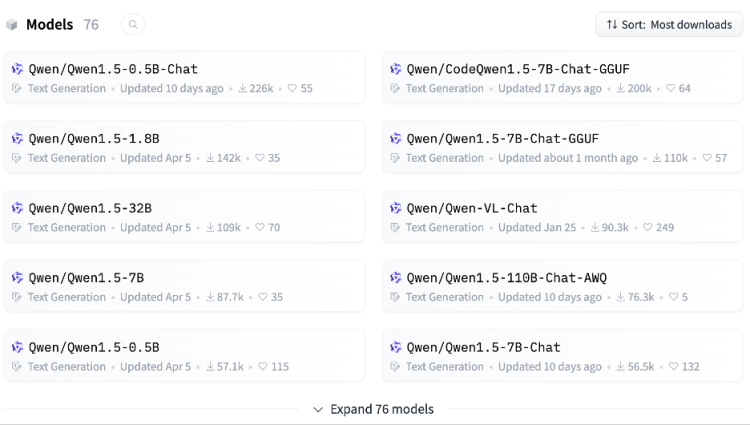Click the Qwen logo on Qwen1.5-110B-Chat-AWQ card
The image size is (750, 425).
pos(396,277)
